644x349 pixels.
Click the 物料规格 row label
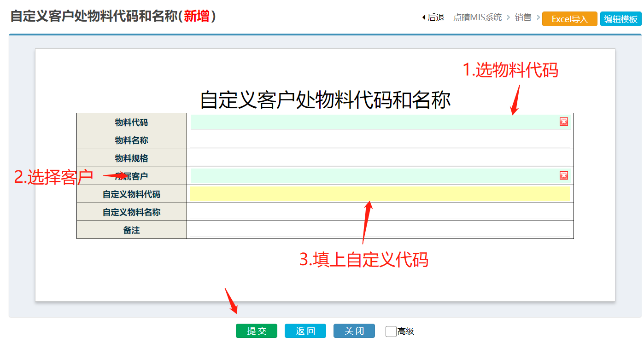tap(132, 158)
